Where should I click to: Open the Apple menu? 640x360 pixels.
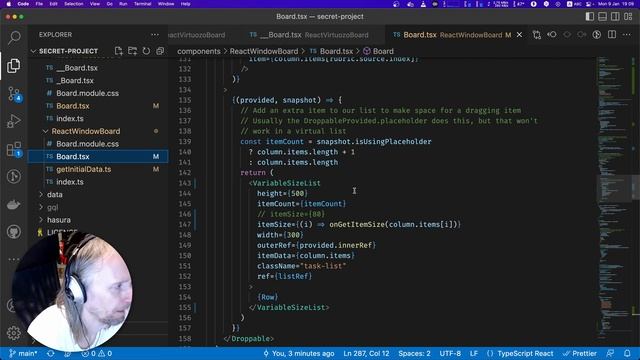click(x=8, y=4)
